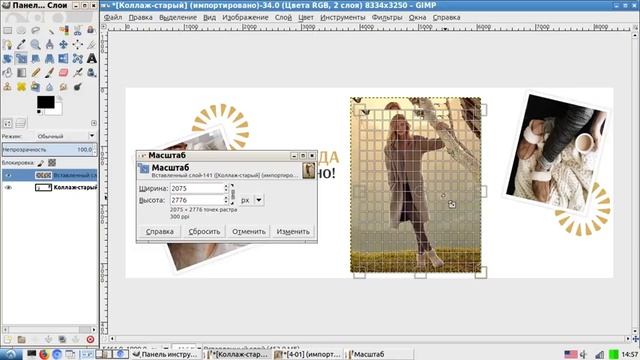Select the Shear tool
Viewport: 640px width, 360px height.
[36, 59]
